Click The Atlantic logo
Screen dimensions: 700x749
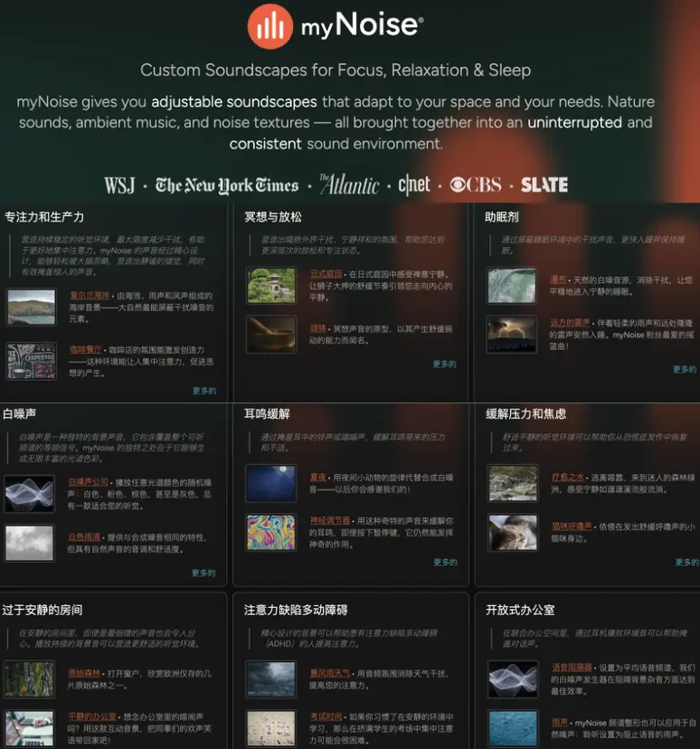point(349,185)
